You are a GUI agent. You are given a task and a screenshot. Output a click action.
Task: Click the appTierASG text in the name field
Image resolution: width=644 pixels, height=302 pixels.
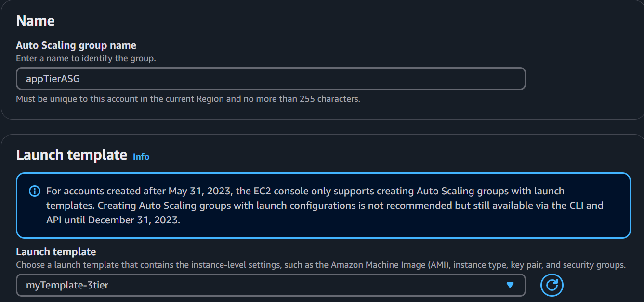pyautogui.click(x=53, y=79)
